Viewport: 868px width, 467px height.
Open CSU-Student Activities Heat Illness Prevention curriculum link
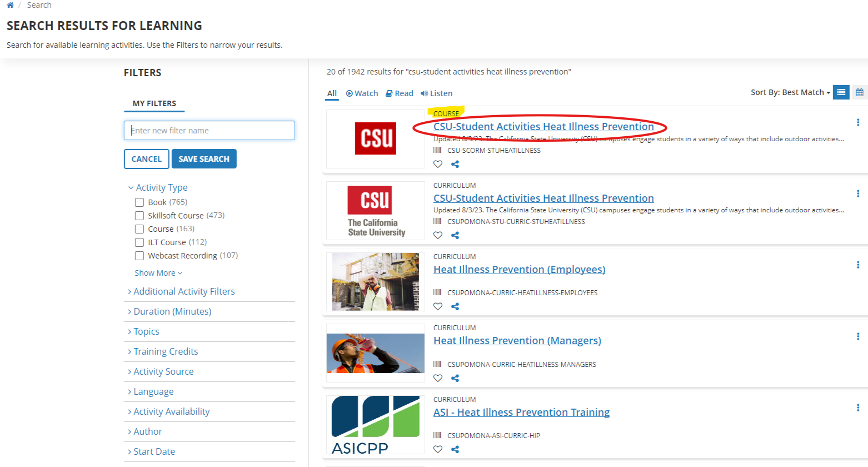pos(543,198)
